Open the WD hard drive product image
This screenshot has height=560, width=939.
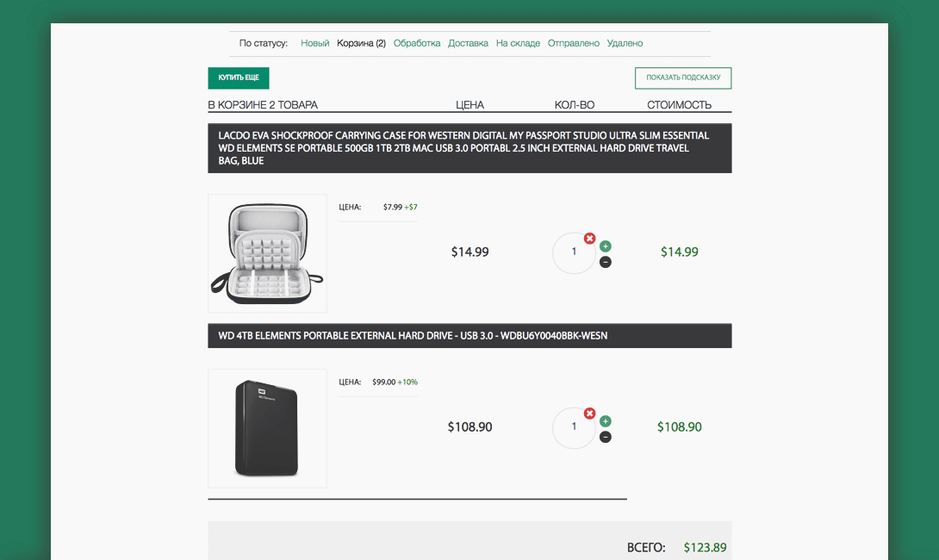267,428
